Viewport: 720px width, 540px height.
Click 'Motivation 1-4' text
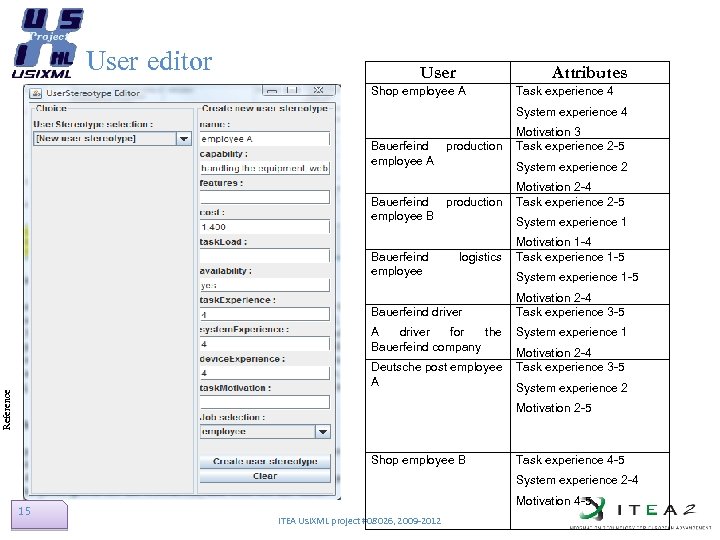pyautogui.click(x=553, y=242)
